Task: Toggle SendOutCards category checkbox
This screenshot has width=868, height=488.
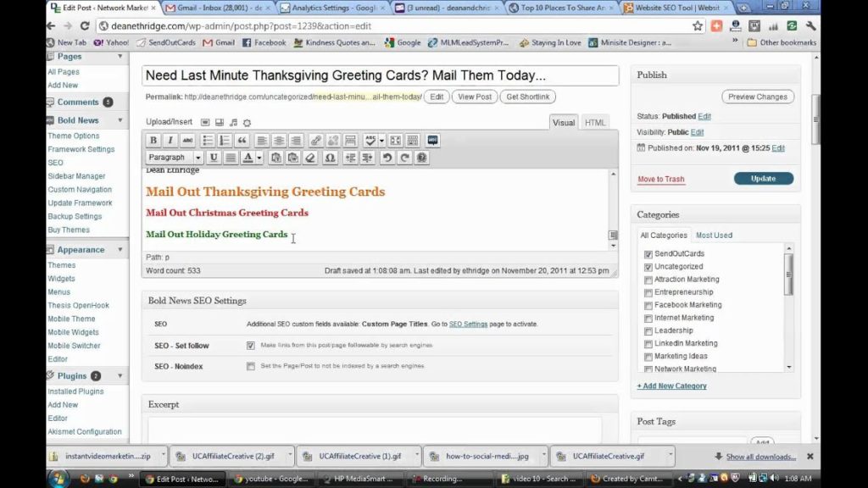Action: tap(648, 254)
